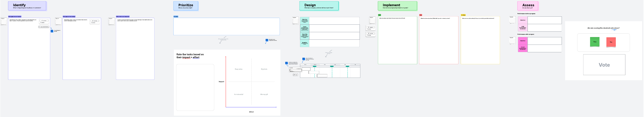Click the Easy wins quadrant label

[x=239, y=69]
